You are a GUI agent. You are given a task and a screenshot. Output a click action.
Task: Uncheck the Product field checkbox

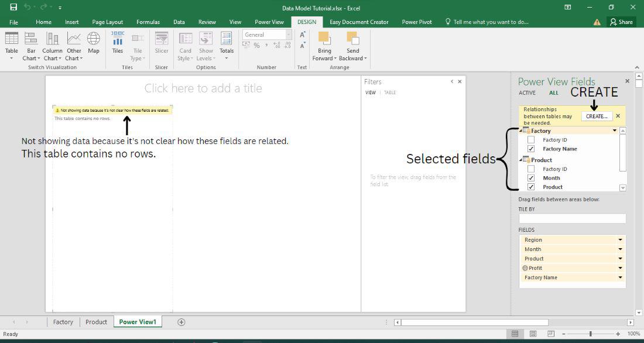531,187
